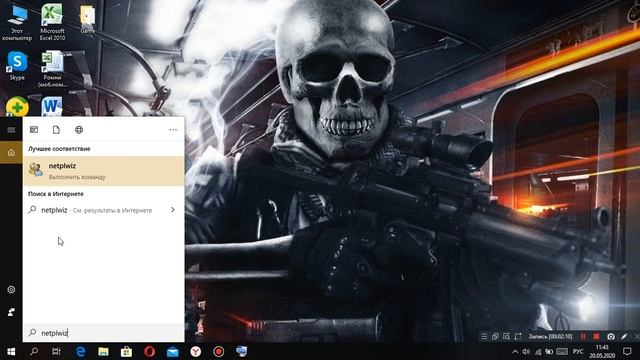The width and height of the screenshot is (640, 360).
Task: Open the clock and date flyout
Action: tap(602, 351)
